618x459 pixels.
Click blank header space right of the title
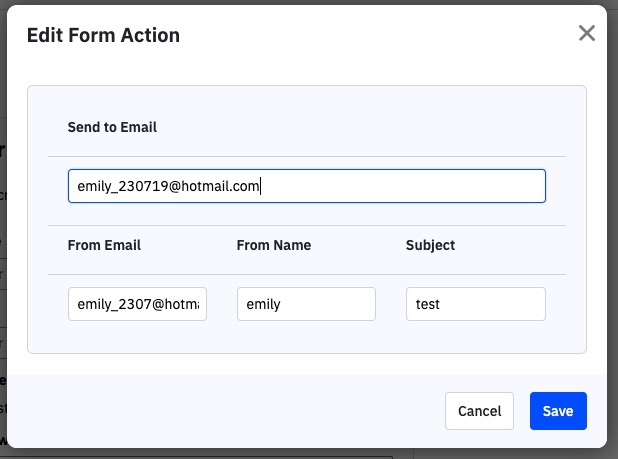[380, 36]
